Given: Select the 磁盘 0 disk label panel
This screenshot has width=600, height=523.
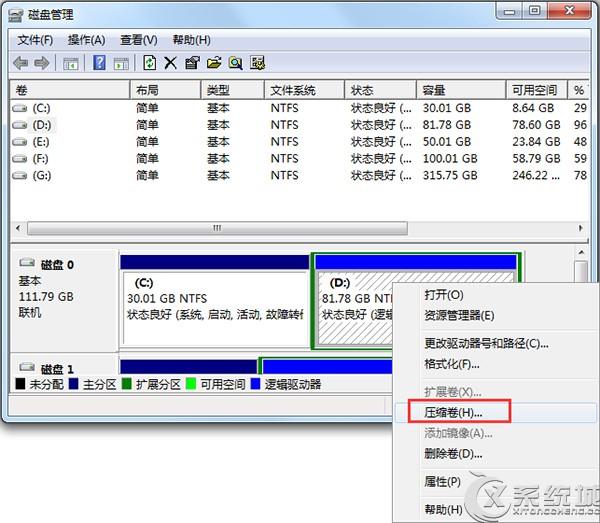Looking at the screenshot, I should tap(64, 300).
